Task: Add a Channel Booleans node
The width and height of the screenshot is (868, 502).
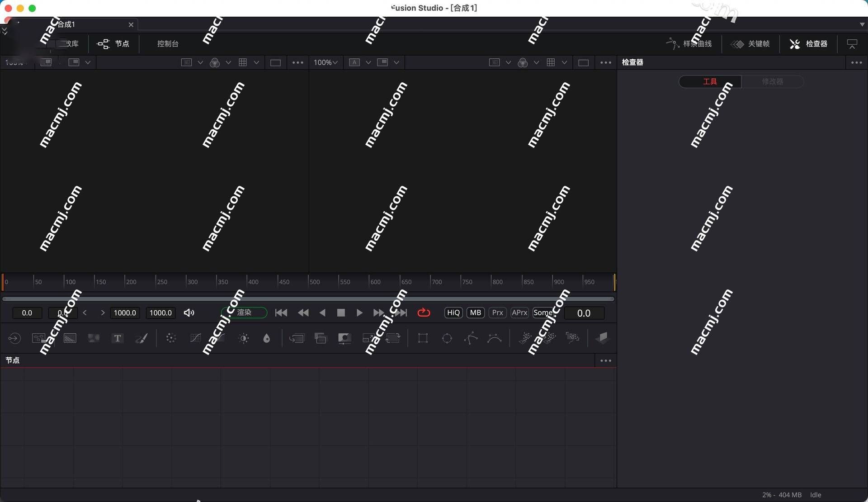Action: point(321,338)
